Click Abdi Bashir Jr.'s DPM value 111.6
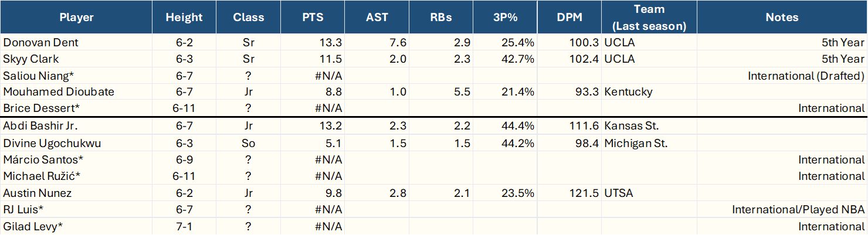 coord(569,126)
